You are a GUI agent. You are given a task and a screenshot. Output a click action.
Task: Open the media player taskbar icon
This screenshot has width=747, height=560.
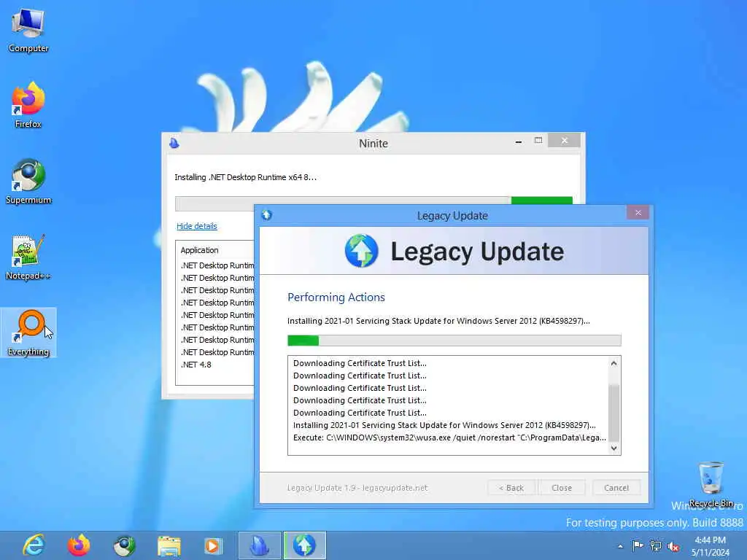click(x=213, y=545)
